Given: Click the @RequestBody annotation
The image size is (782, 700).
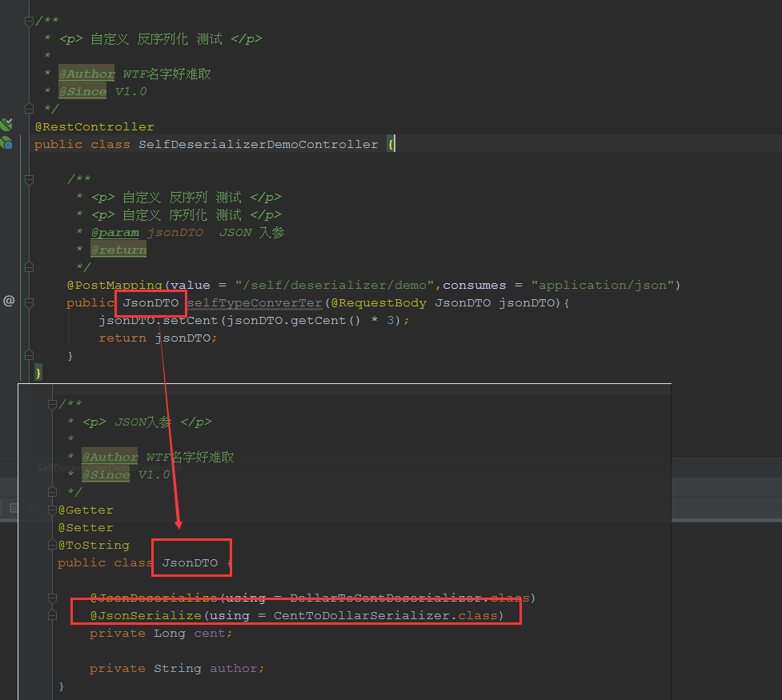Looking at the screenshot, I should click(379, 302).
